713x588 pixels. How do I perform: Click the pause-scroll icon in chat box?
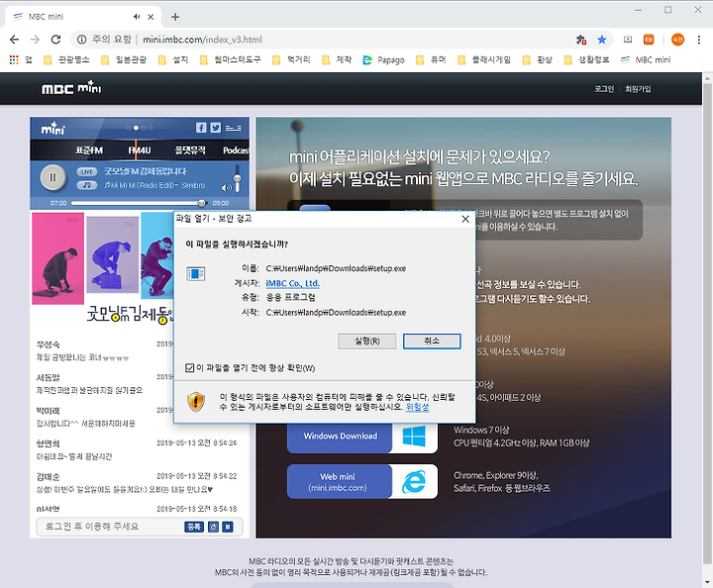228,527
